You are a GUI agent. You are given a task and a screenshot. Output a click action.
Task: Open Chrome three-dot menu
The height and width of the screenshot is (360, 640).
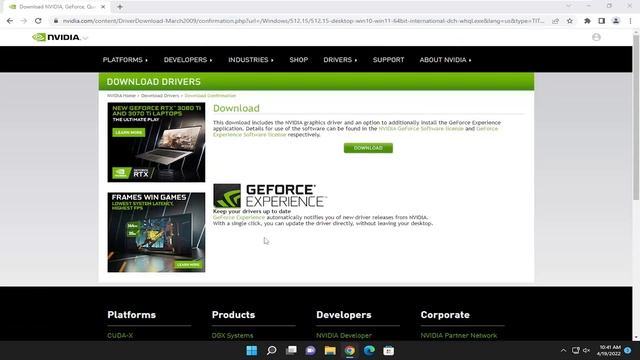click(630, 21)
